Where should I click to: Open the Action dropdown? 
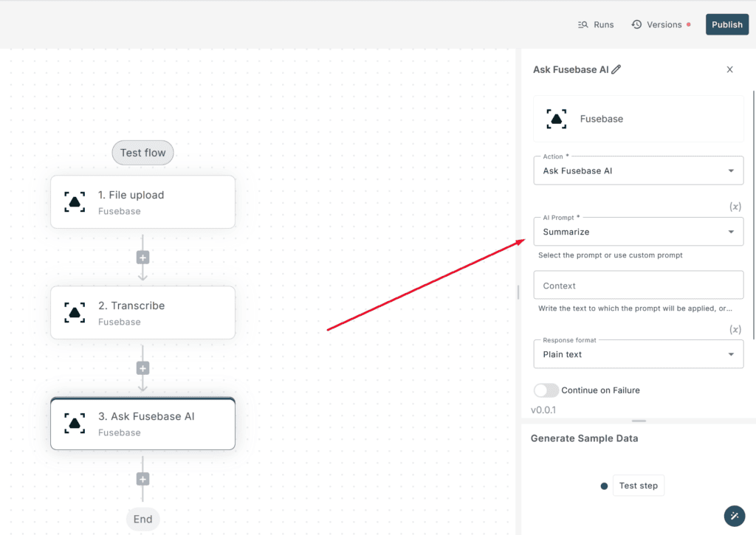tap(639, 170)
